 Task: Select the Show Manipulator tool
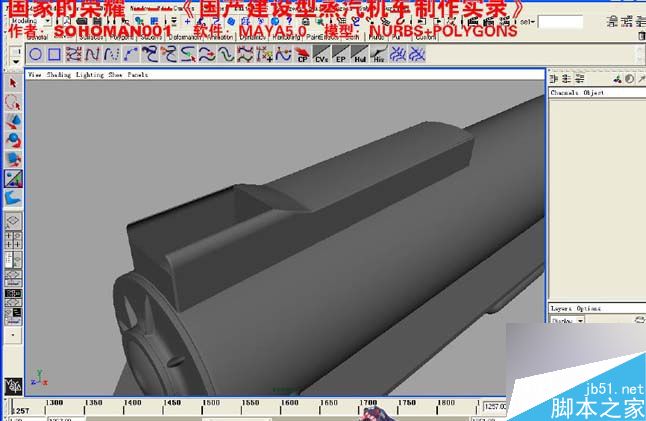[x=13, y=179]
